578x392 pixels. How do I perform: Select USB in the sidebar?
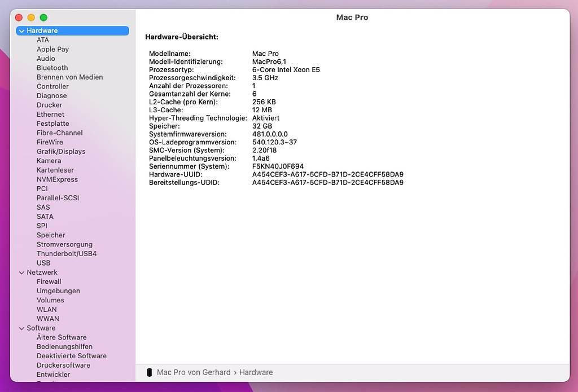pos(43,263)
